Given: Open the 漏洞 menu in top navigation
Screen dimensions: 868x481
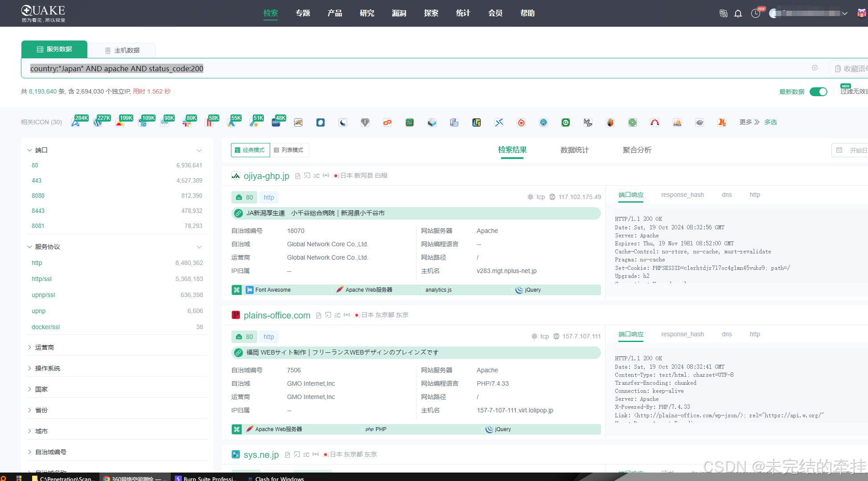Looking at the screenshot, I should [399, 13].
